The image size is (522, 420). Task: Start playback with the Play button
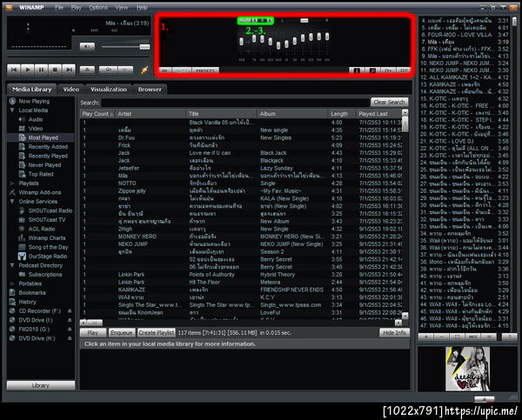(28, 70)
